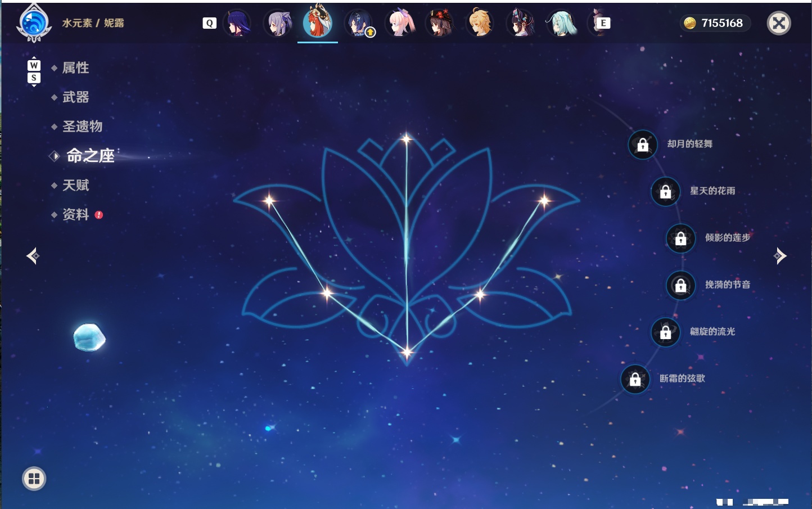Switch to pink-haired Kokomi's avatar
Viewport: 812px width, 509px height.
pyautogui.click(x=400, y=23)
